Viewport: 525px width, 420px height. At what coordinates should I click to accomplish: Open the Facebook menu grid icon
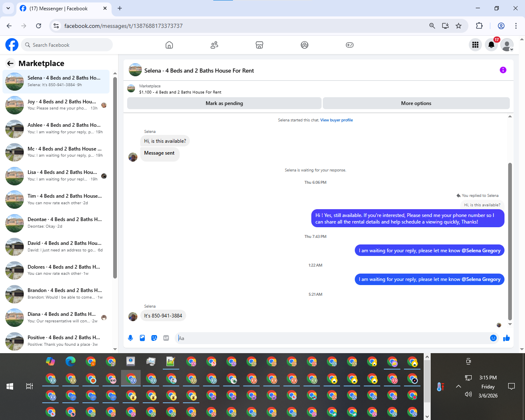[475, 45]
